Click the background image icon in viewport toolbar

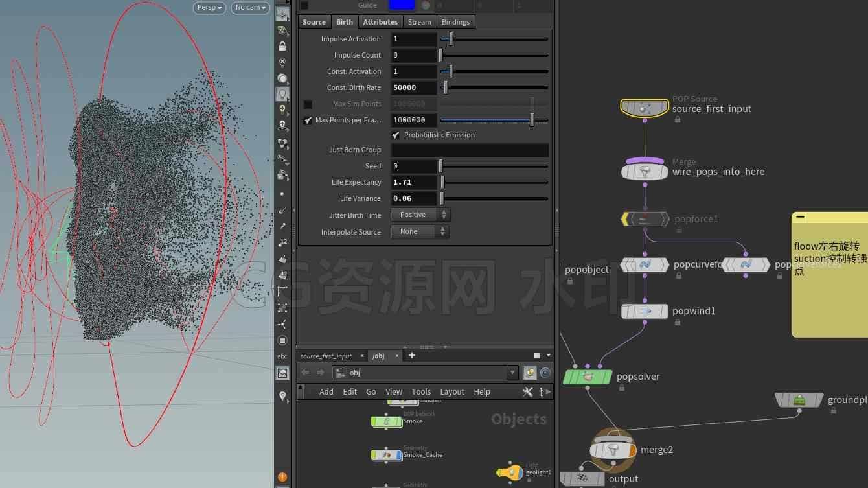pos(282,373)
